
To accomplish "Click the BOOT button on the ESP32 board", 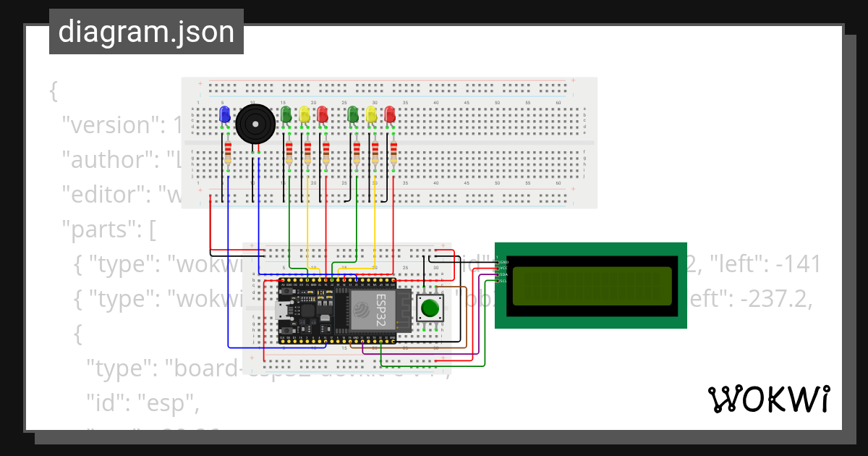I will coord(286,331).
